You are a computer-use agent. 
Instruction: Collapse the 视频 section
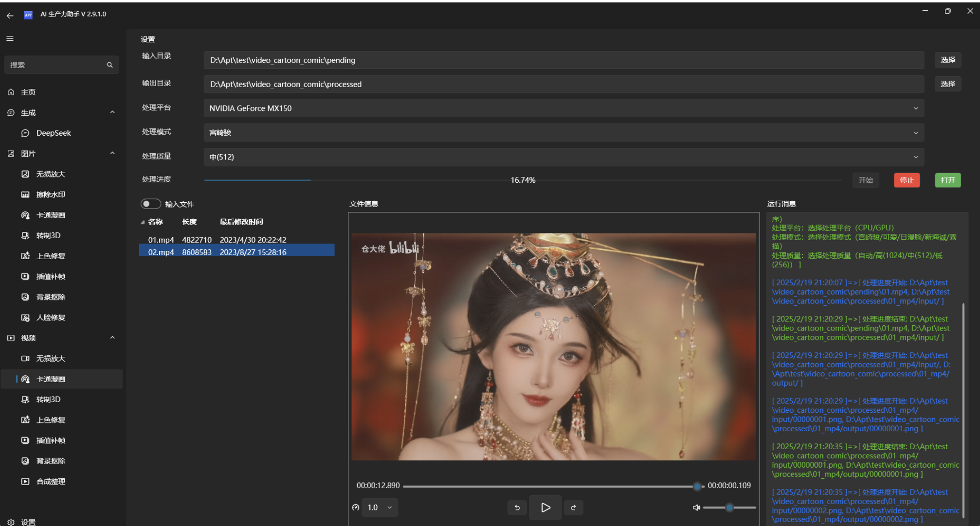[112, 337]
